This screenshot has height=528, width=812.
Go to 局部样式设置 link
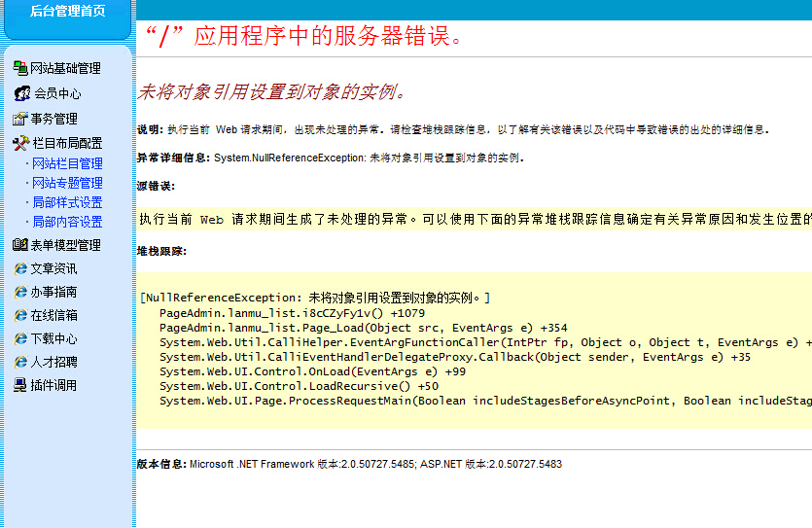67,202
